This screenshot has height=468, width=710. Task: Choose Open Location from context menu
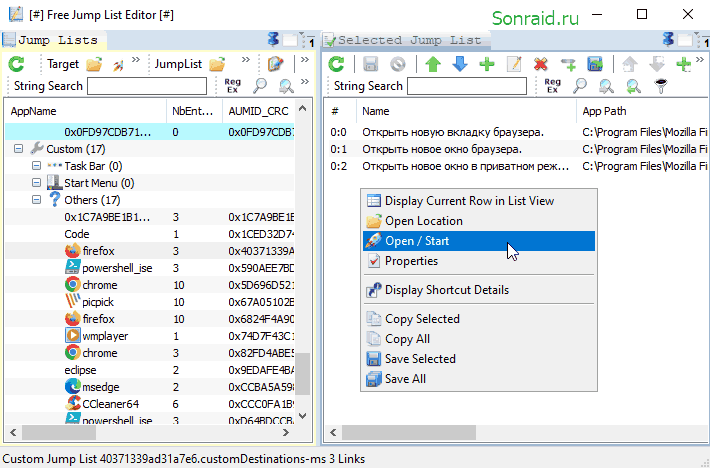click(x=479, y=221)
